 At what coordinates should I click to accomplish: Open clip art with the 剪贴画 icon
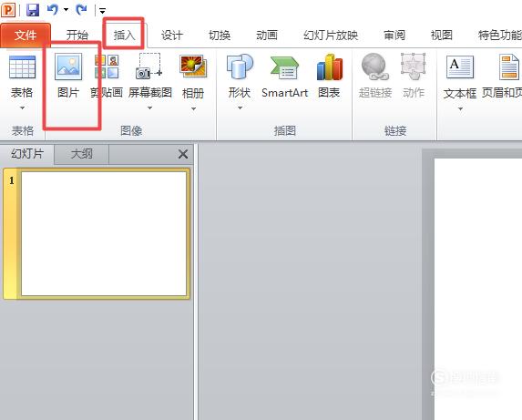point(107,67)
